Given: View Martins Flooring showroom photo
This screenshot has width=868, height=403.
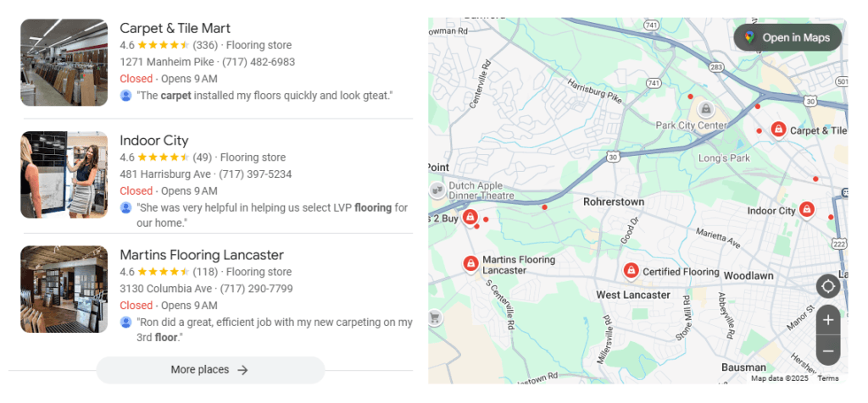Looking at the screenshot, I should [x=64, y=289].
